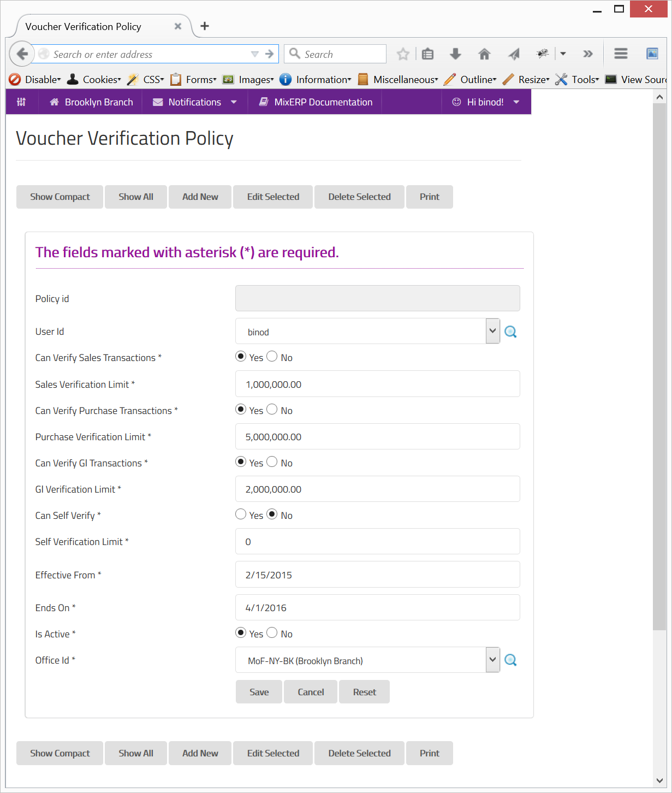Select No for Can Verify Sales Transactions
The image size is (672, 793).
[x=272, y=357]
